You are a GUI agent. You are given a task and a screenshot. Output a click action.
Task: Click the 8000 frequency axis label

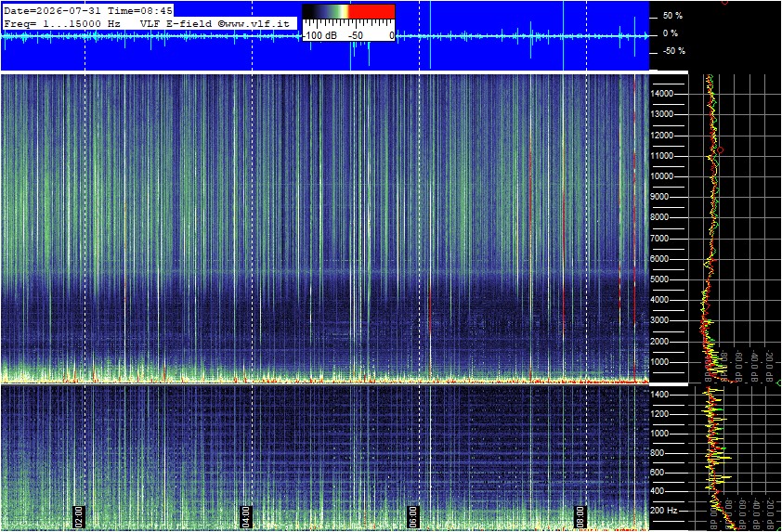659,217
